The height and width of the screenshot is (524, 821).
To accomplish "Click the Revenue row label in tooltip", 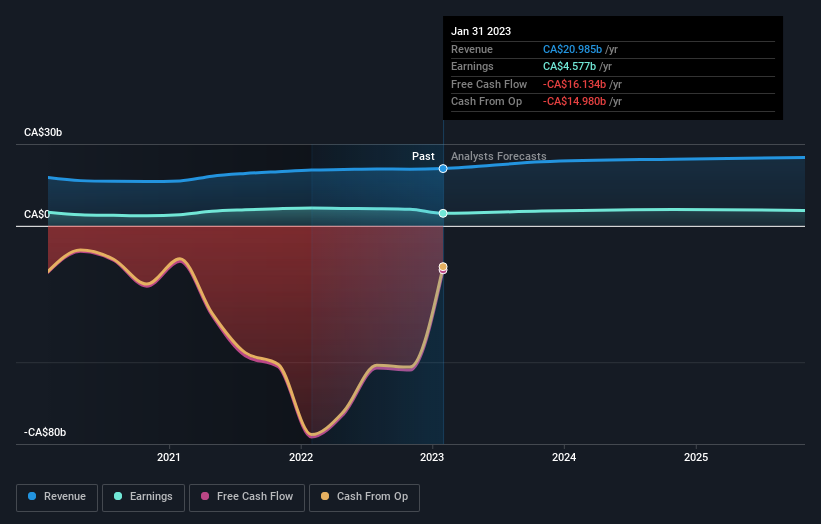I will [472, 49].
